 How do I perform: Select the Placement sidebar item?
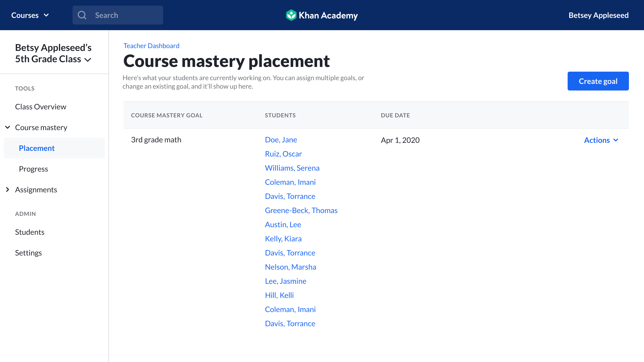(x=54, y=148)
